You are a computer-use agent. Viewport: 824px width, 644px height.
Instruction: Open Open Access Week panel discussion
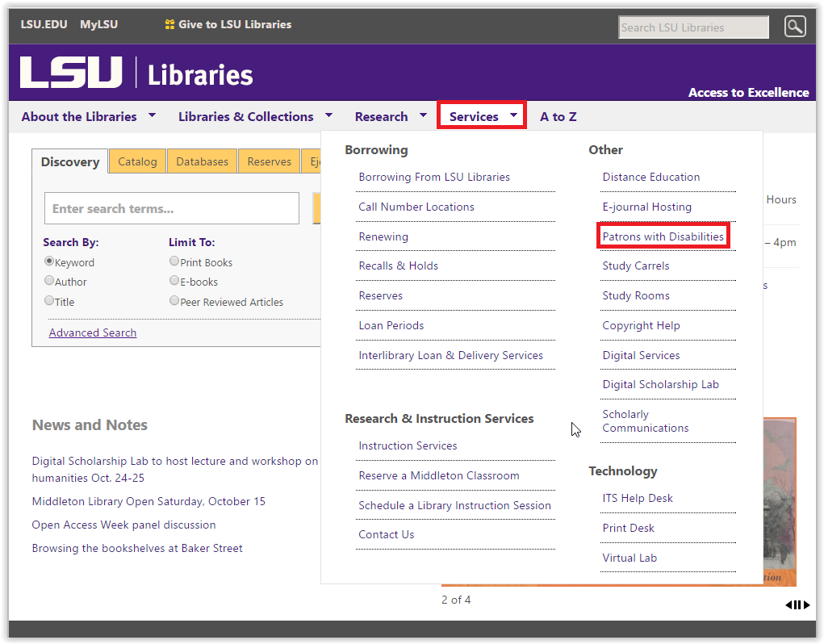124,525
